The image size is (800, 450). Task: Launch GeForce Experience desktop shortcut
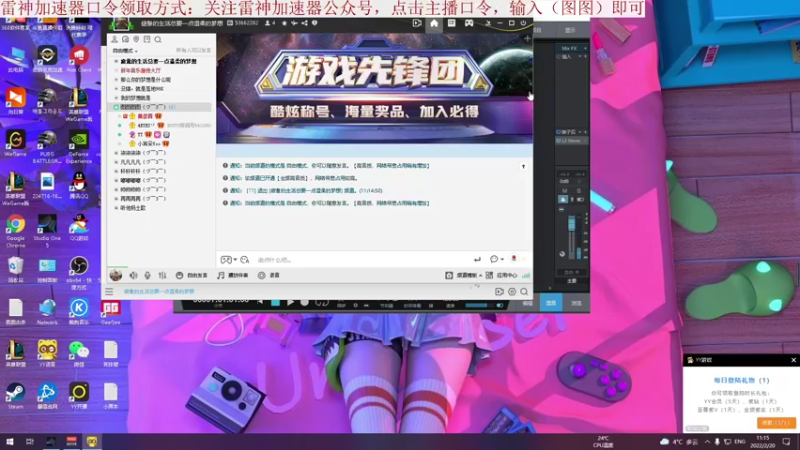pos(79,147)
